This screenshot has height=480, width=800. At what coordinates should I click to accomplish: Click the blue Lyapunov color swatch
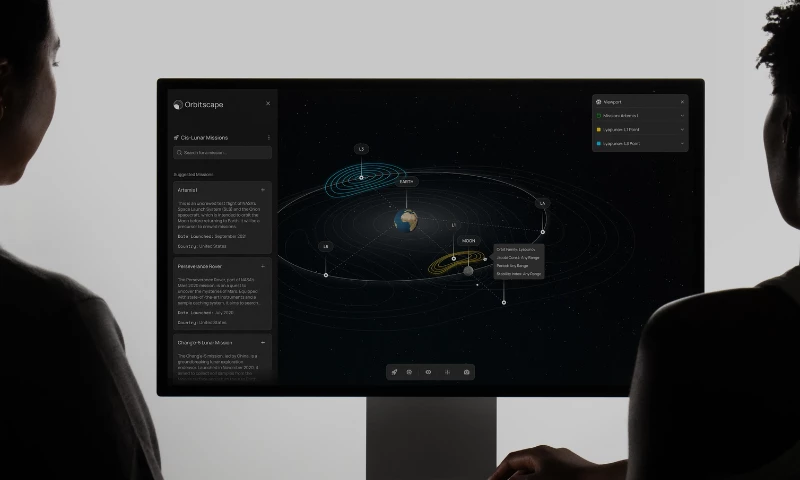tap(598, 143)
